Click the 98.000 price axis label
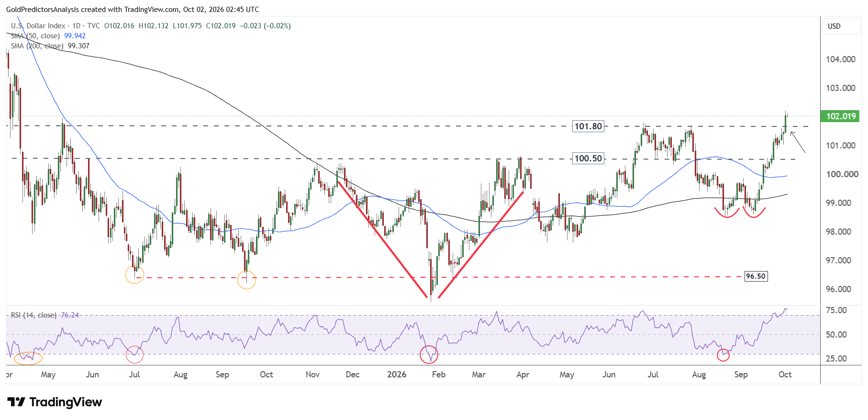The width and height of the screenshot is (868, 420). point(839,232)
